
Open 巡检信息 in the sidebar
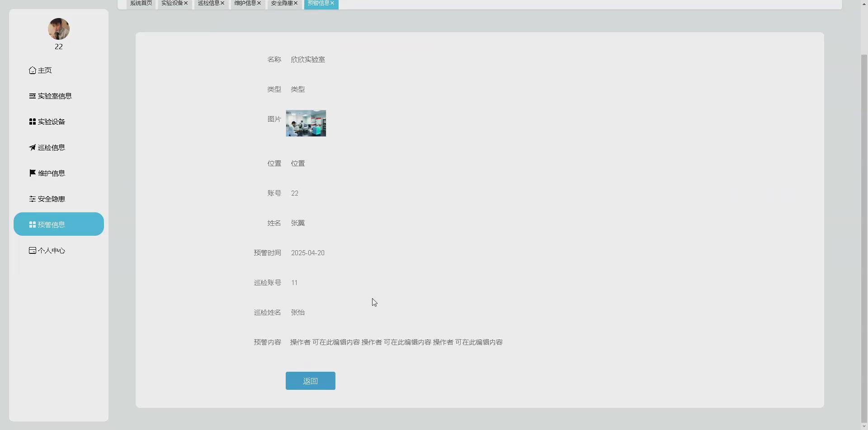(59, 148)
